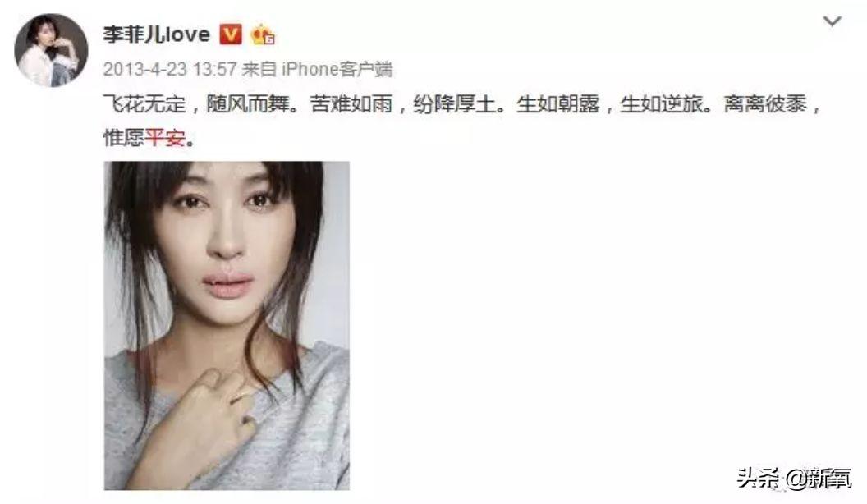
Task: Expand the post options chevron menu
Action: click(x=833, y=21)
